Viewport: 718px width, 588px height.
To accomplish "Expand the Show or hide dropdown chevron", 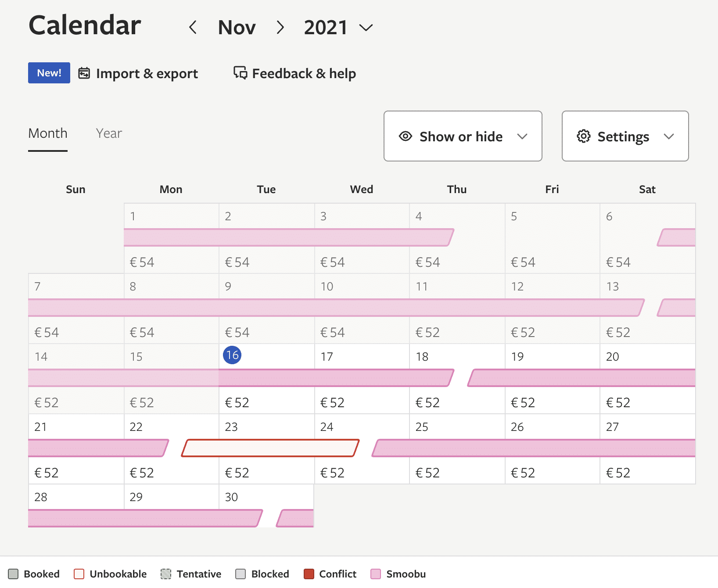I will point(522,136).
